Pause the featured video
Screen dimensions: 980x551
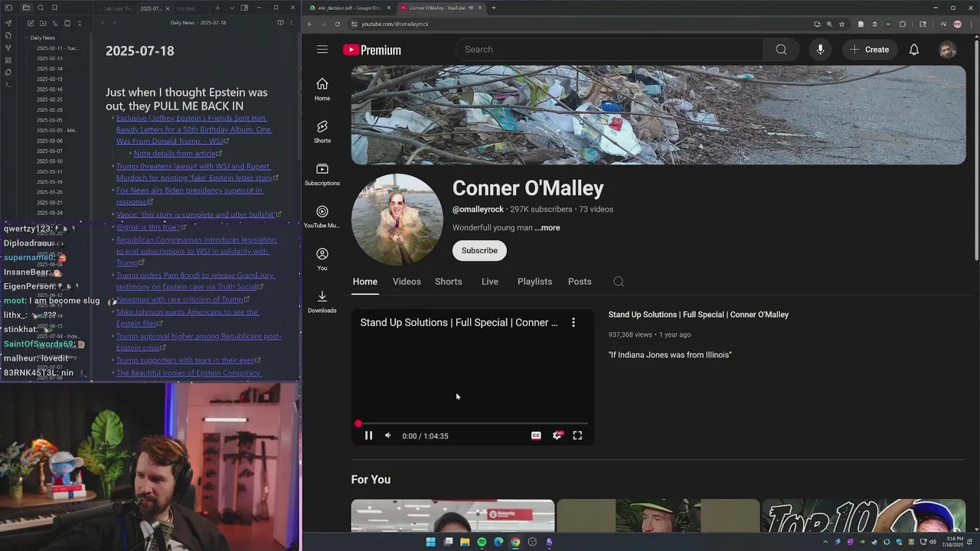point(368,435)
